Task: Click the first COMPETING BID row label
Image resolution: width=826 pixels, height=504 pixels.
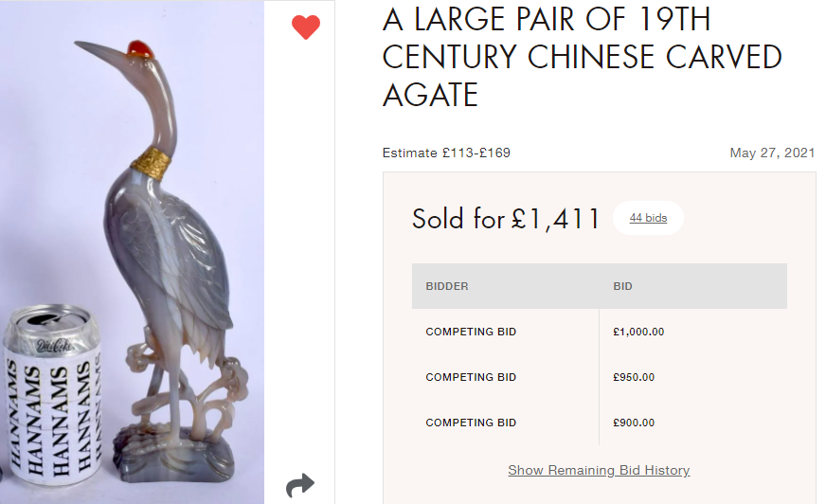Action: click(x=471, y=332)
